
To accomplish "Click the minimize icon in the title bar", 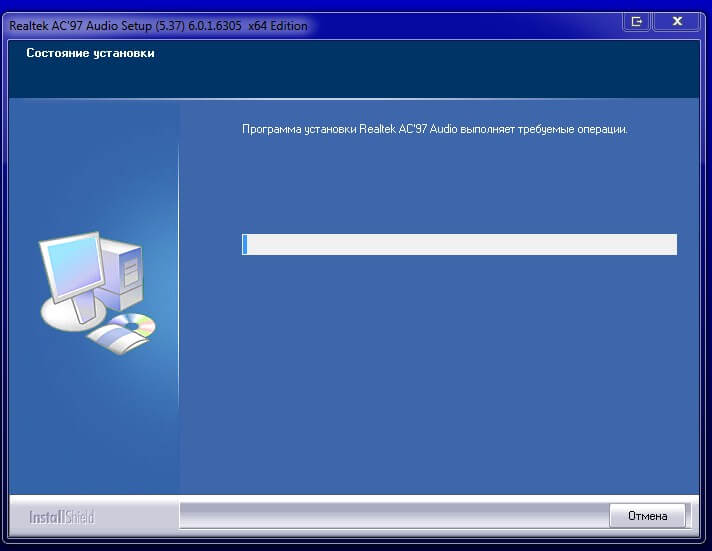I will point(637,21).
